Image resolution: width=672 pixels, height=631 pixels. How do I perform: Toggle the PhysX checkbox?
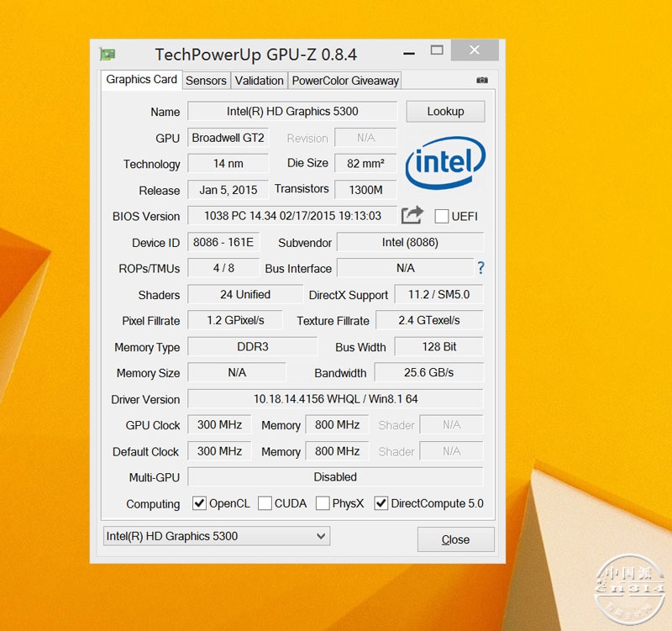pyautogui.click(x=323, y=502)
